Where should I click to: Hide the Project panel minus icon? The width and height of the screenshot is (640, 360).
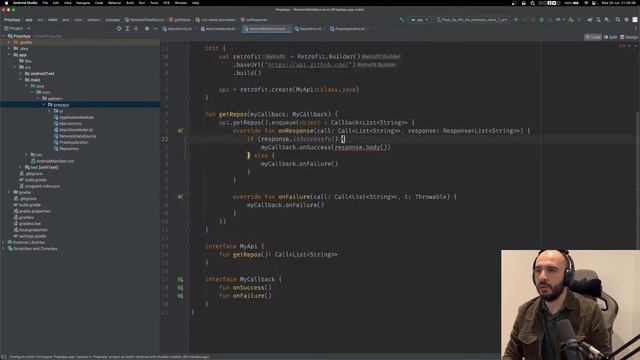(x=156, y=29)
